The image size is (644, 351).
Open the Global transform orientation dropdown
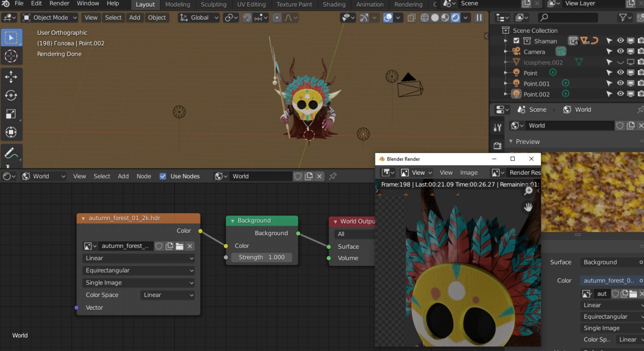point(199,17)
